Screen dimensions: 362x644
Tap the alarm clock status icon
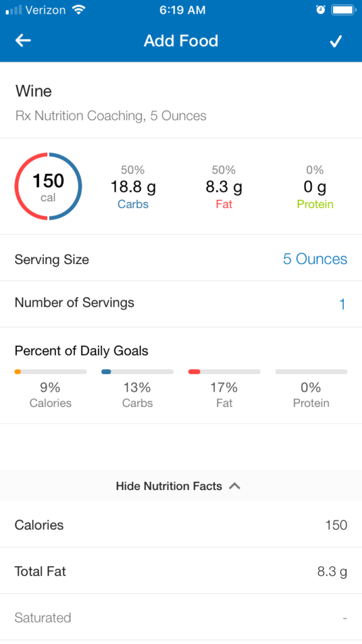coord(321,10)
